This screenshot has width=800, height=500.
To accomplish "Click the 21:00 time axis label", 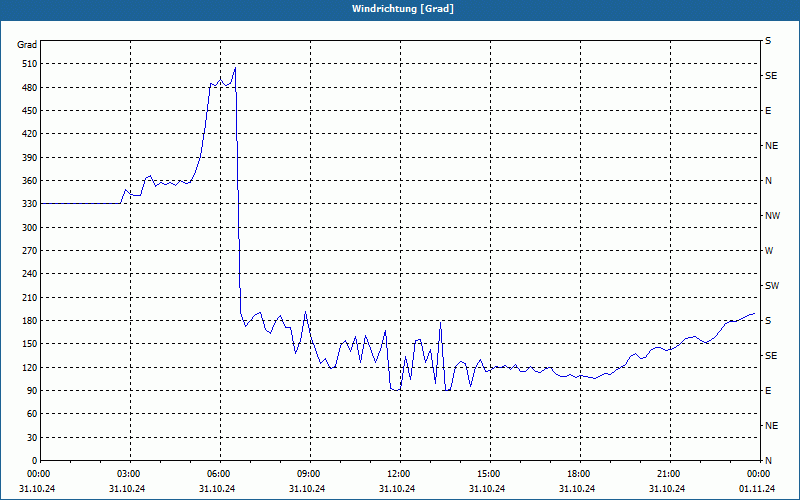I will tap(668, 474).
